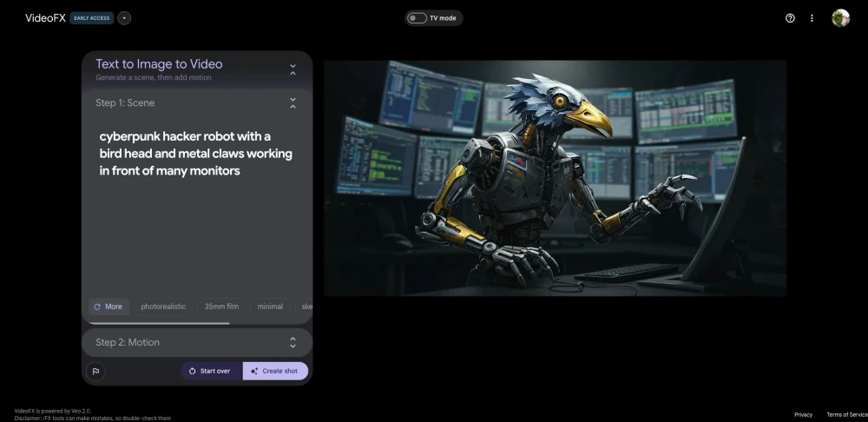The image size is (868, 422).
Task: Click the VideoFX logo text
Action: point(46,18)
